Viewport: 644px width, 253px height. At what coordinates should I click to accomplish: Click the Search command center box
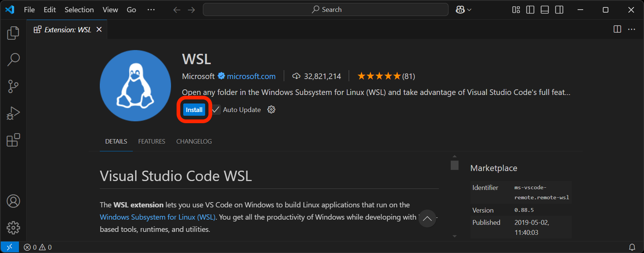click(x=326, y=10)
